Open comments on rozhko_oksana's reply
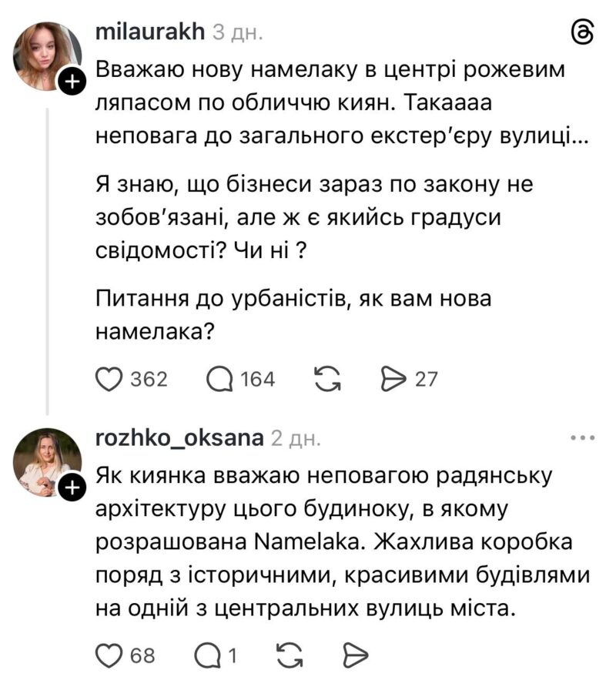The width and height of the screenshot is (616, 680). (x=208, y=655)
